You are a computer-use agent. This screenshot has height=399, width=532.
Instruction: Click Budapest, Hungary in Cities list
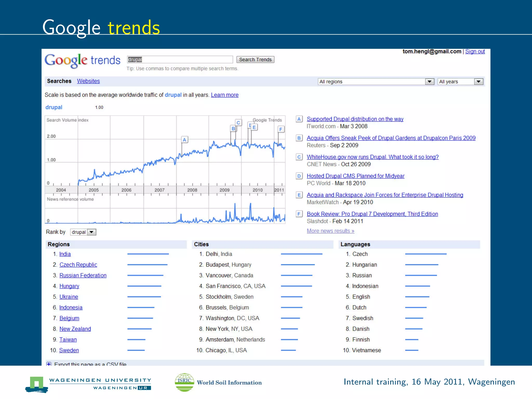[229, 265]
